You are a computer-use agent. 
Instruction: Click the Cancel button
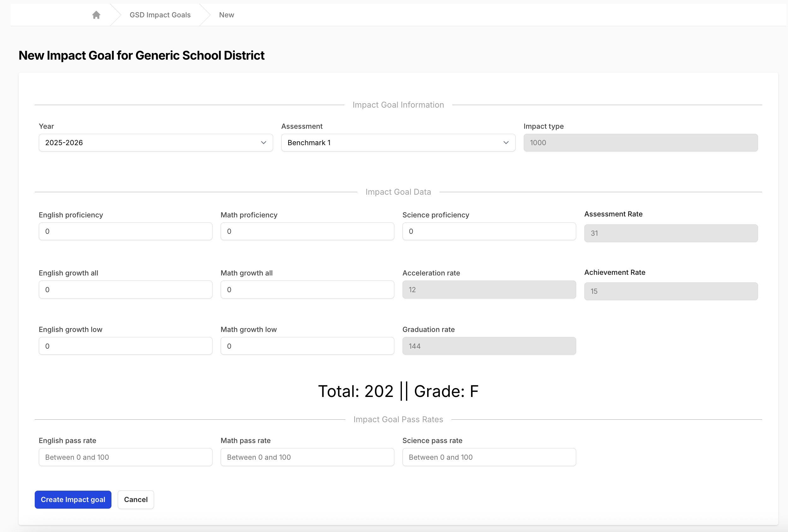(x=136, y=499)
